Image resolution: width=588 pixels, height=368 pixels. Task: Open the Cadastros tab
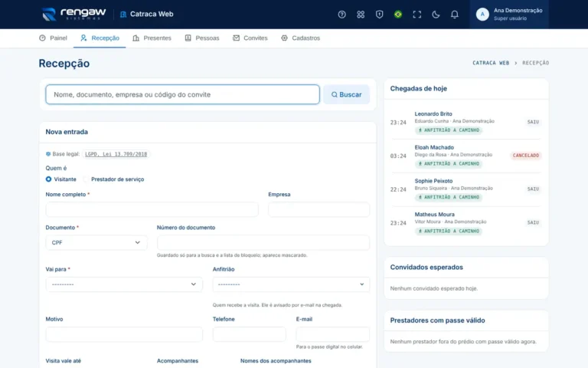tap(300, 38)
